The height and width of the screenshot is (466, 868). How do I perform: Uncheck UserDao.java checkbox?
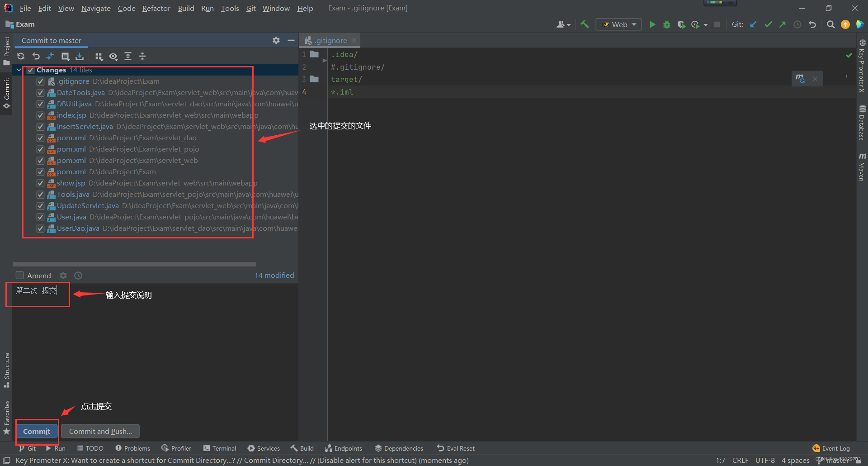40,228
